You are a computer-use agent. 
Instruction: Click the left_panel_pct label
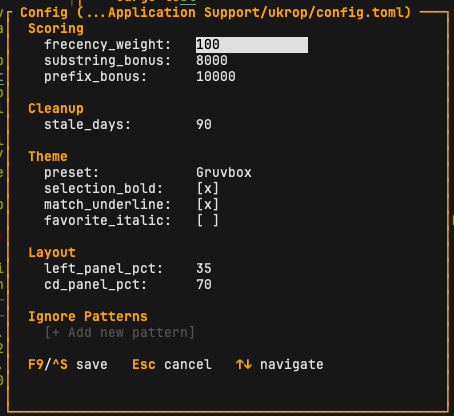coord(103,269)
